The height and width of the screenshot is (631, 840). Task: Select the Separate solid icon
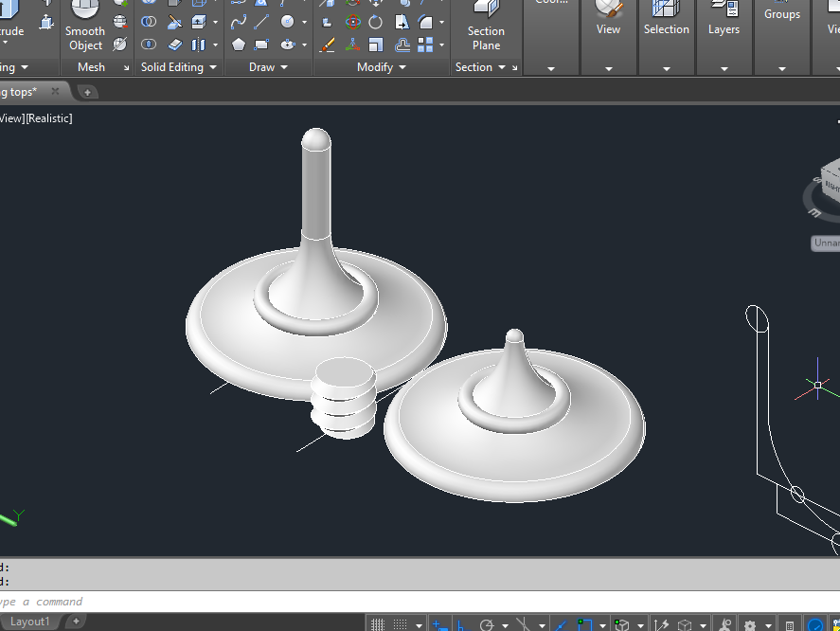pos(199,45)
